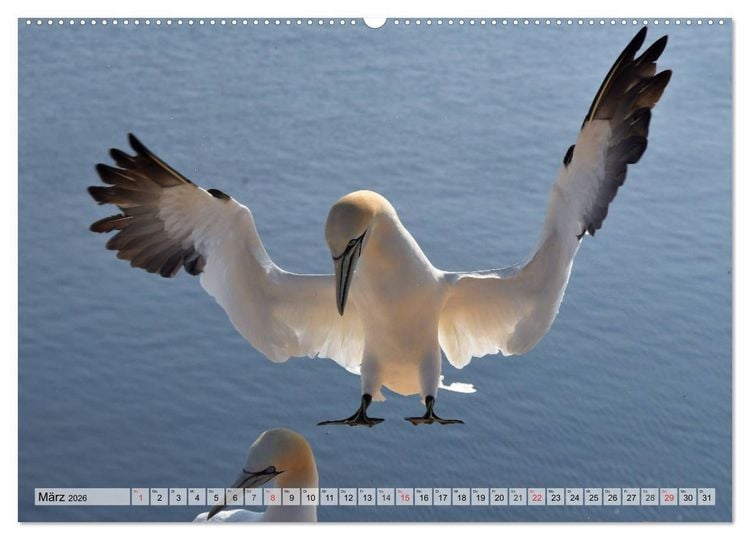Select day 1 in calendar strip
The image size is (750, 540).
point(140,497)
